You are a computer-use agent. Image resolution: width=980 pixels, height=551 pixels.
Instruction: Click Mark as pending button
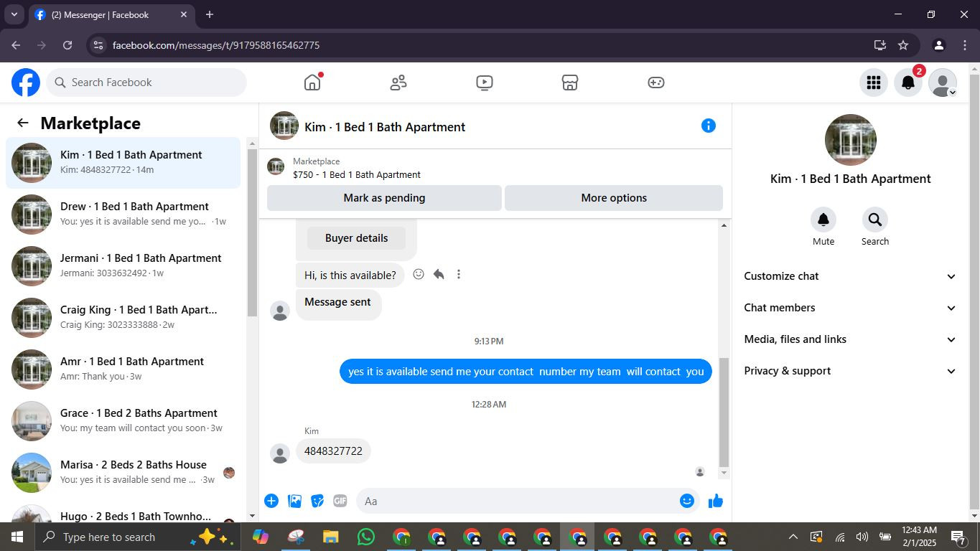click(384, 198)
